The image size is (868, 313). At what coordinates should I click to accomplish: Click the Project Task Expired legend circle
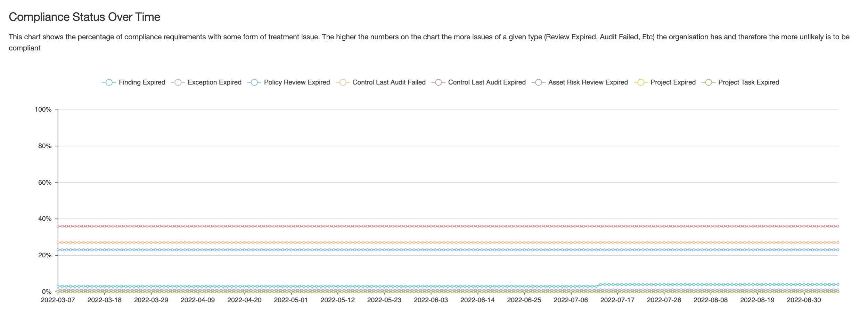pos(709,82)
